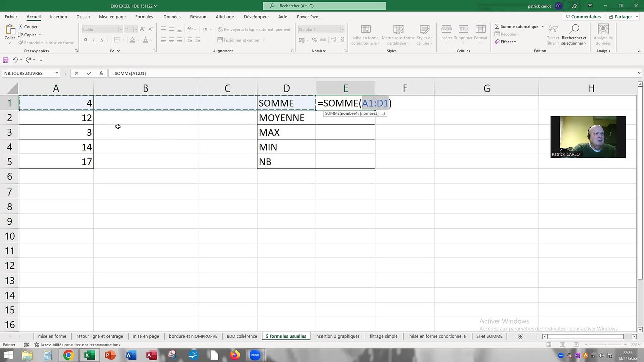This screenshot has width=644, height=362.
Task: Click the Copier icon
Action: (21, 35)
